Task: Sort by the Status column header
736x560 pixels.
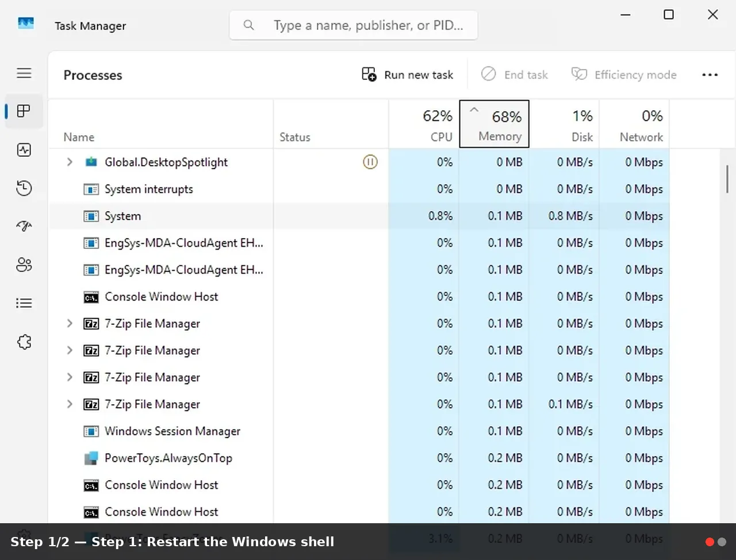Action: [x=331, y=124]
